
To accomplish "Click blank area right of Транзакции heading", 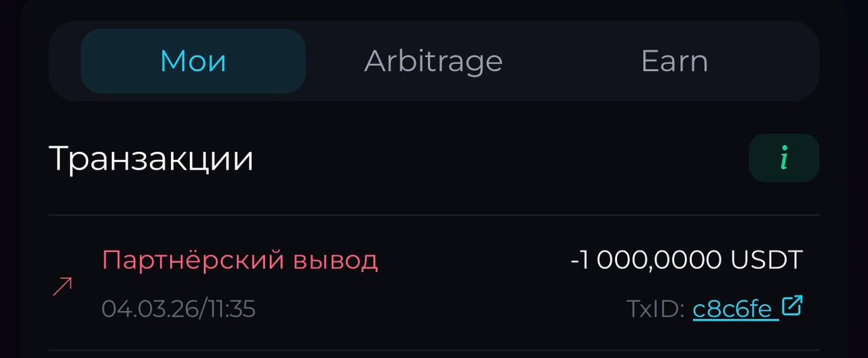I will pyautogui.click(x=502, y=158).
